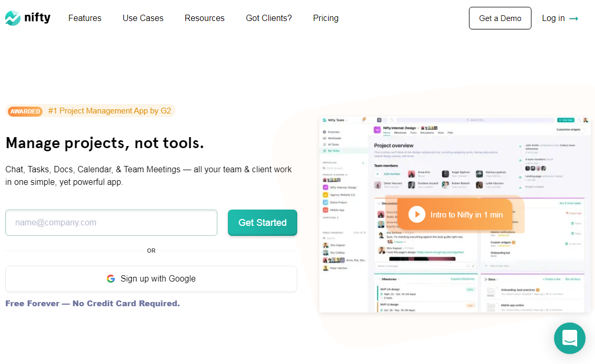The height and width of the screenshot is (364, 595).
Task: Open the Resources menu
Action: (x=204, y=18)
